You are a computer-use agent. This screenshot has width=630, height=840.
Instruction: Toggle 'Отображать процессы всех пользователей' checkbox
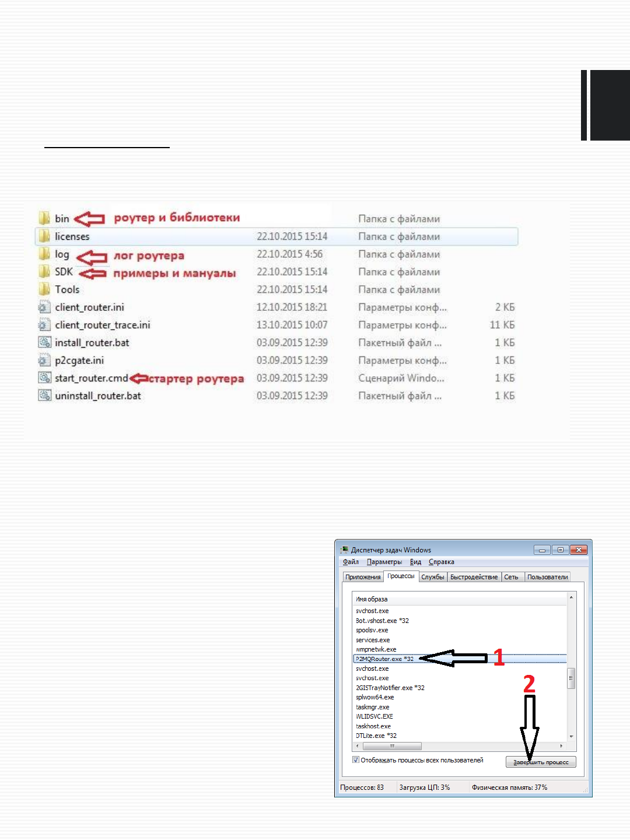tap(356, 760)
